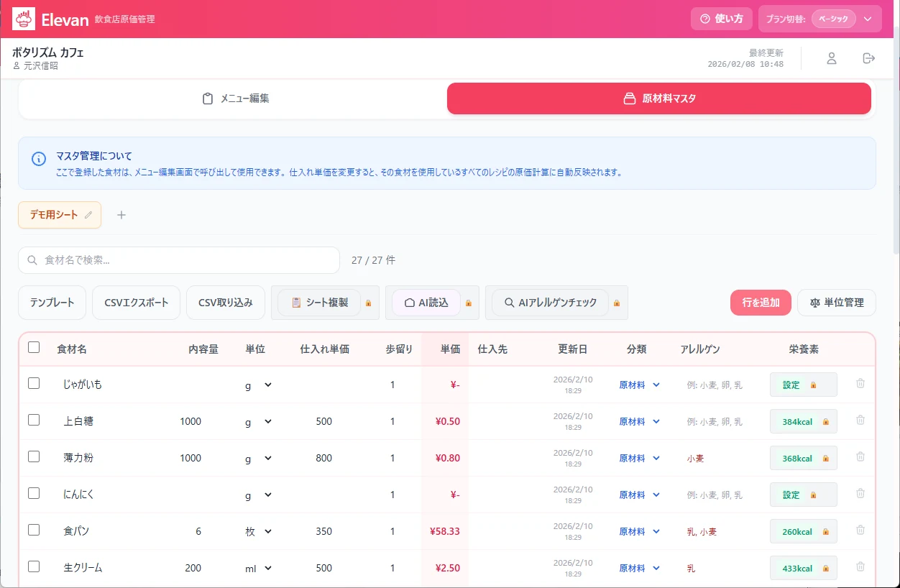Screen dimensions: 900x588
Task: Delete the 食パン row with trash icon
Action: coord(860,530)
